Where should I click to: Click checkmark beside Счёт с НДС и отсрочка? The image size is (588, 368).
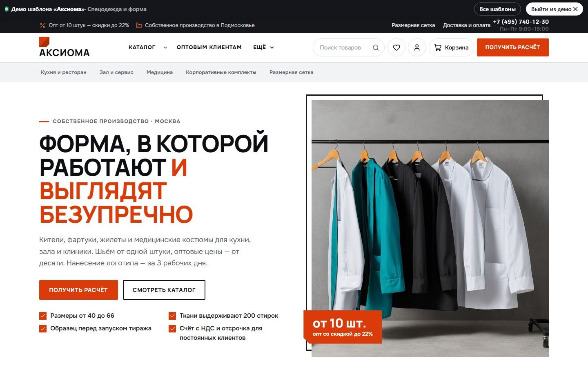(x=172, y=328)
